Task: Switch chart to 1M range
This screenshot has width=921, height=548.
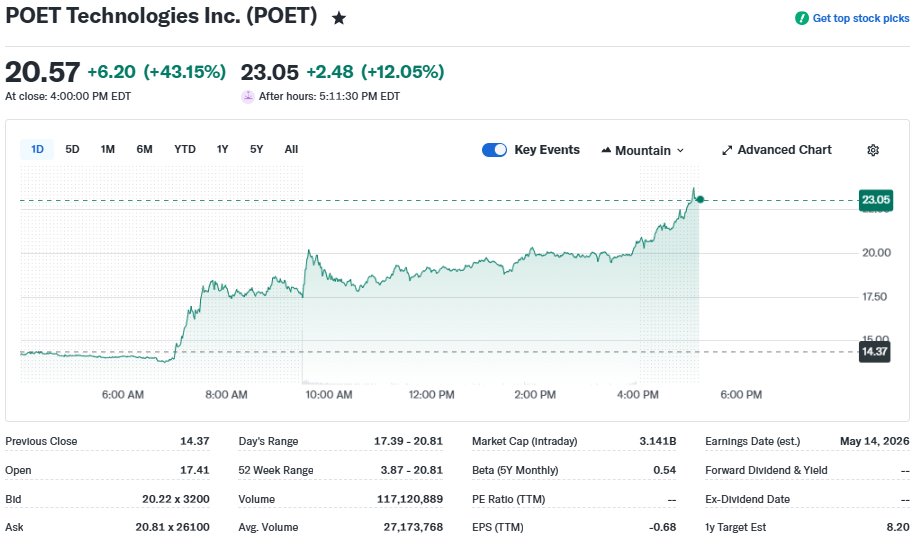Action: click(x=107, y=149)
